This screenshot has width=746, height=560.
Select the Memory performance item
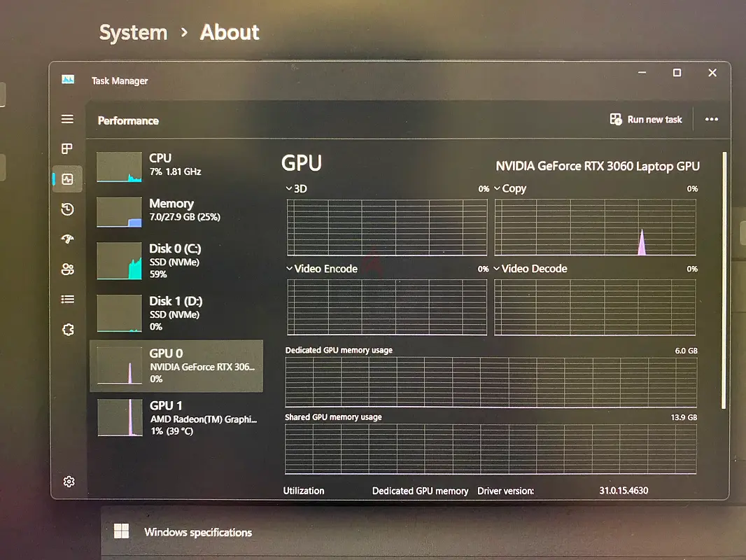(176, 211)
